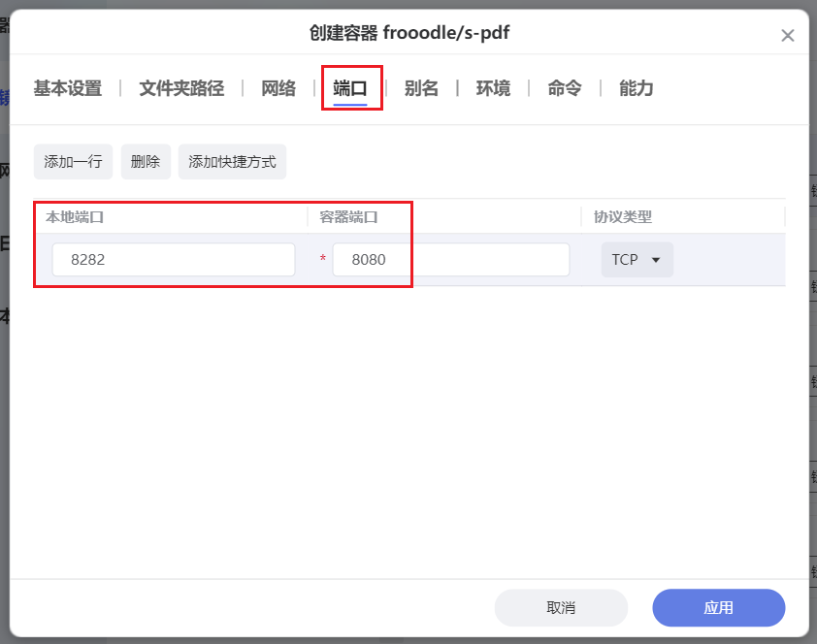817x644 pixels.
Task: Click the 本地端口 column header
Action: point(75,217)
